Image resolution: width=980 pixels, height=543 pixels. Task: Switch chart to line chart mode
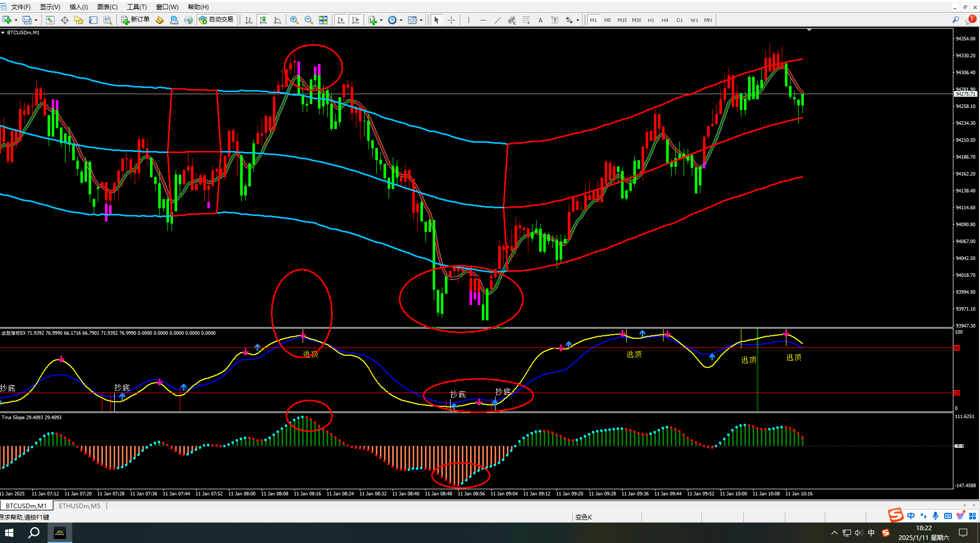(278, 20)
